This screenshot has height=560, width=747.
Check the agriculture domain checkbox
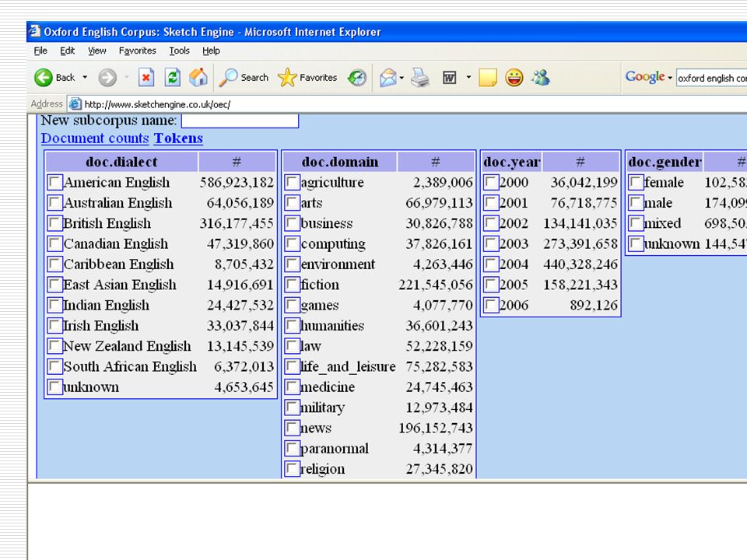point(292,182)
